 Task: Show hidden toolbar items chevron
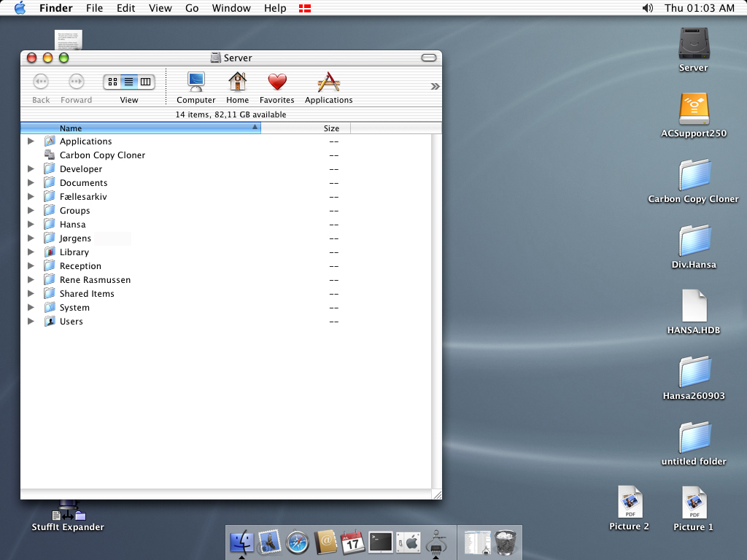pos(435,86)
